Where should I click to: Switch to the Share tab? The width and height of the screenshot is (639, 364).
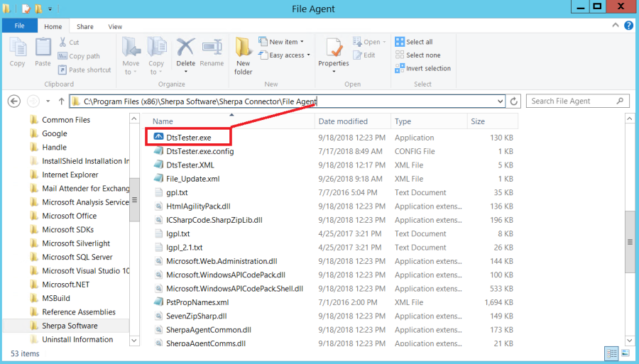(85, 27)
